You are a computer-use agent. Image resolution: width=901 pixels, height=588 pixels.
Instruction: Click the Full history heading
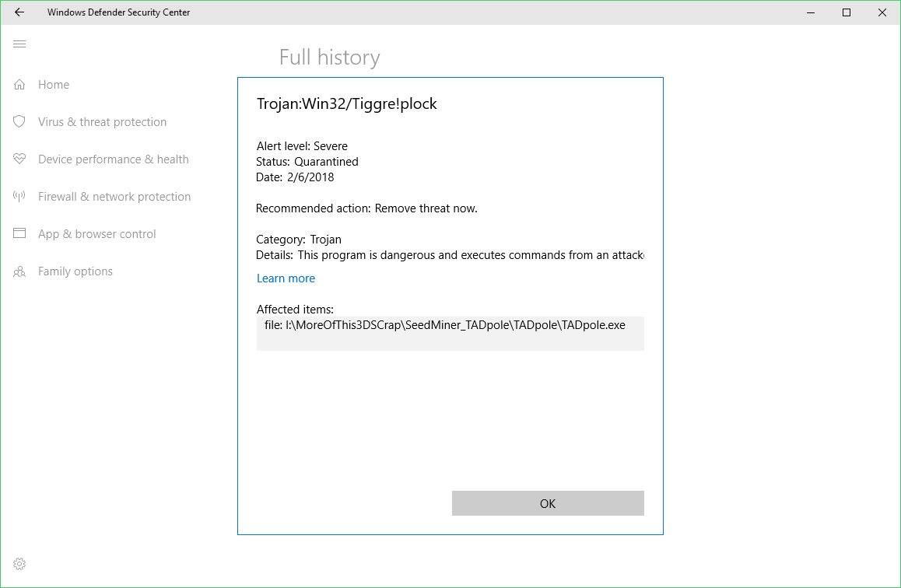pyautogui.click(x=329, y=57)
